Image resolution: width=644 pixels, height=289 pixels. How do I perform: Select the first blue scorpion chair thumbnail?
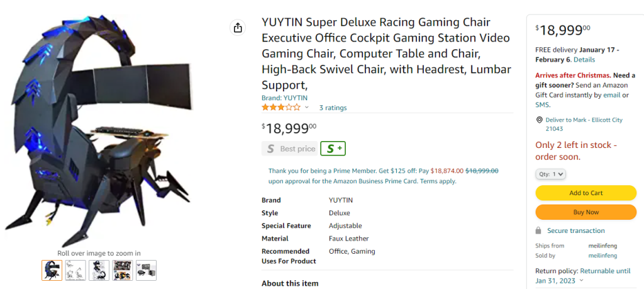click(x=52, y=270)
